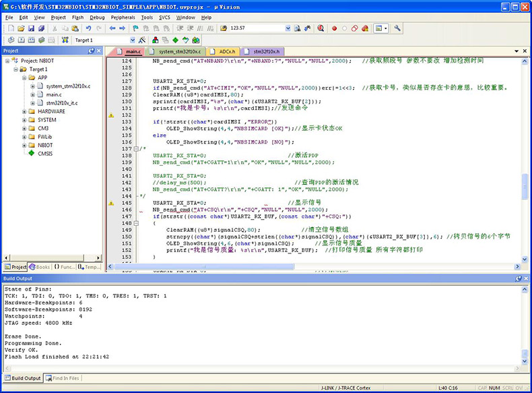Select main.c in the project tree
The width and height of the screenshot is (532, 393).
[x=53, y=94]
